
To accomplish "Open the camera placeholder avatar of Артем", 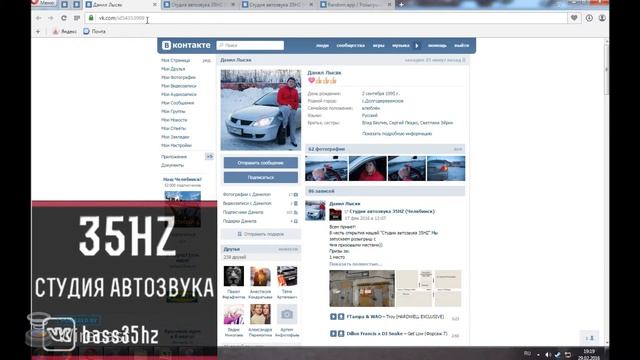I will [x=287, y=314].
